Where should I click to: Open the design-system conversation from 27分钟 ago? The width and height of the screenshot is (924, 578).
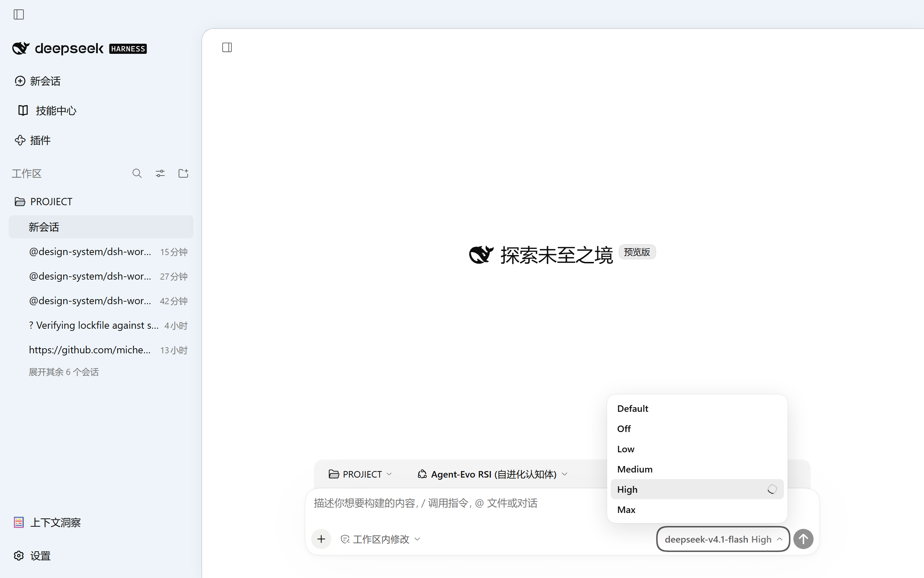click(101, 276)
